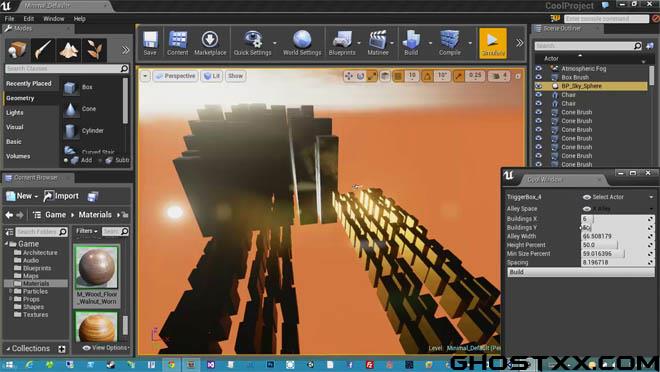This screenshot has width=660, height=372.
Task: Select Place mode icon in Modes panel
Action: pyautogui.click(x=17, y=50)
